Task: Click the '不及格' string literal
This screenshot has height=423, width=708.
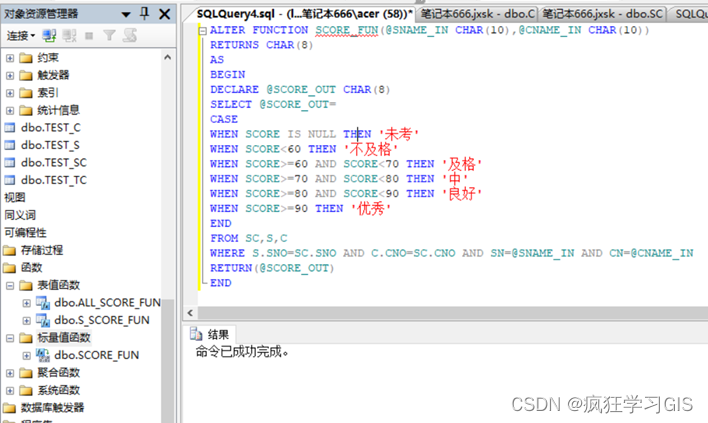Action: 371,149
